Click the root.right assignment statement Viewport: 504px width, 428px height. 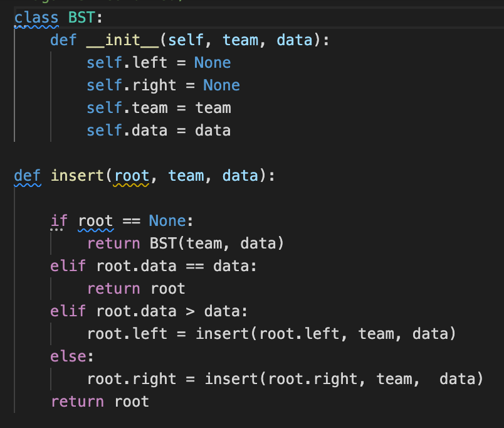pos(285,379)
